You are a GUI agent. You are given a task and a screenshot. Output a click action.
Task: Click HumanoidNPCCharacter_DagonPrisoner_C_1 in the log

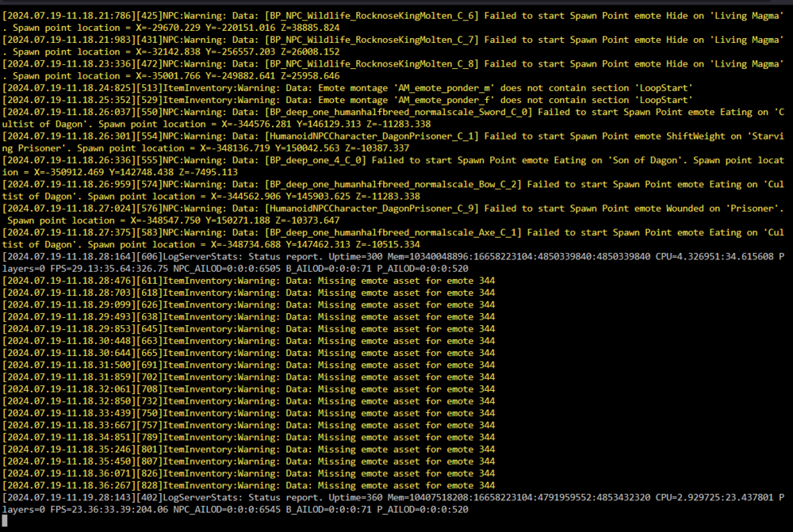tap(371, 136)
